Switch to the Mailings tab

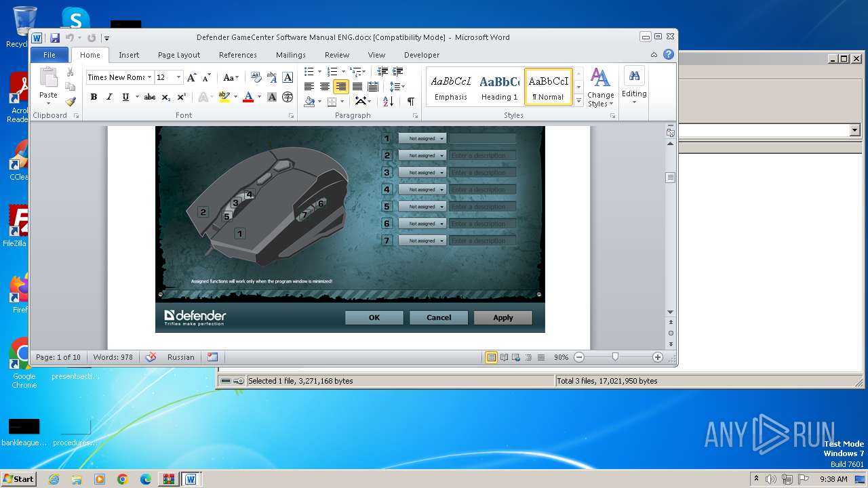291,55
